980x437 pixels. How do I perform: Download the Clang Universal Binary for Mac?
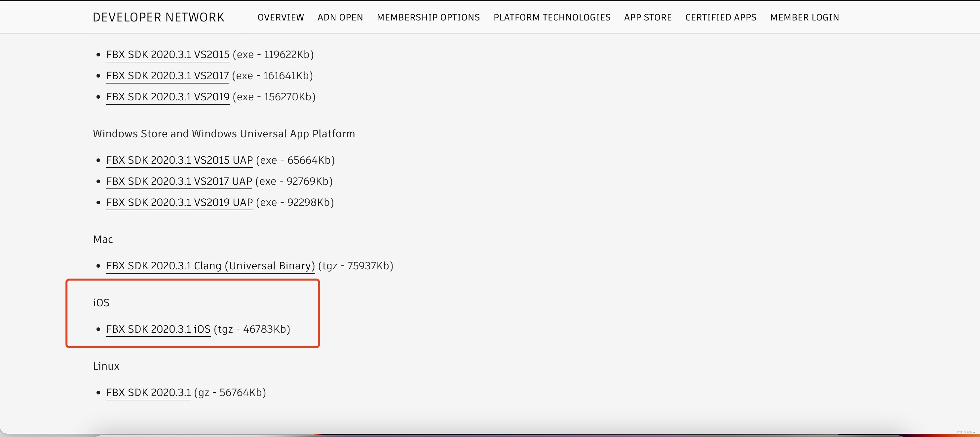coord(210,266)
